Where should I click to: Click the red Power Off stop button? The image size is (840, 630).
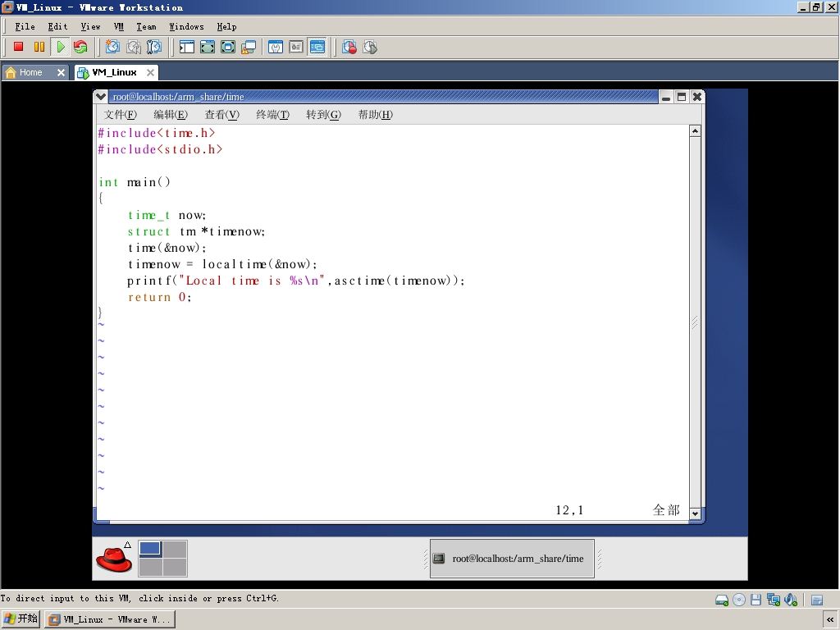tap(18, 47)
